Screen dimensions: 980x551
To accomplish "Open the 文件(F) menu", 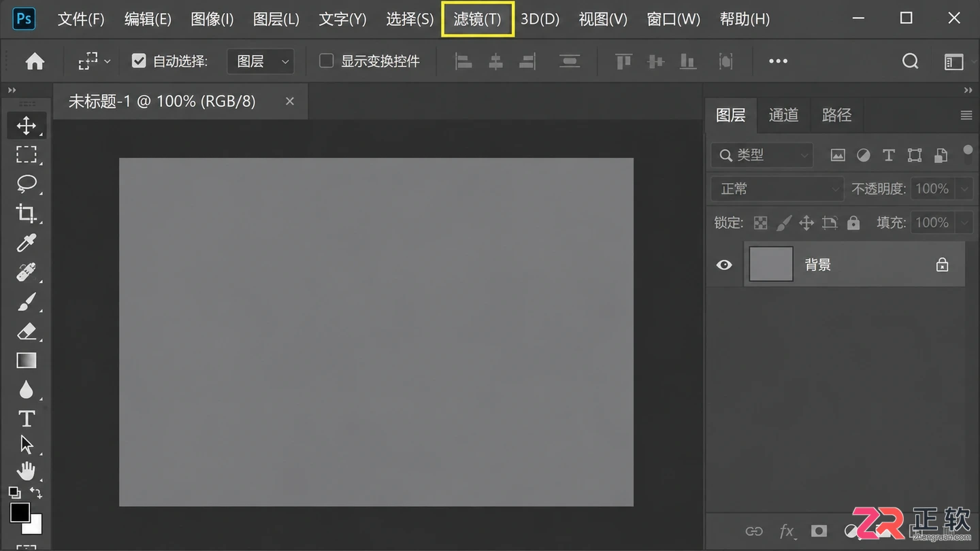I will tap(81, 19).
